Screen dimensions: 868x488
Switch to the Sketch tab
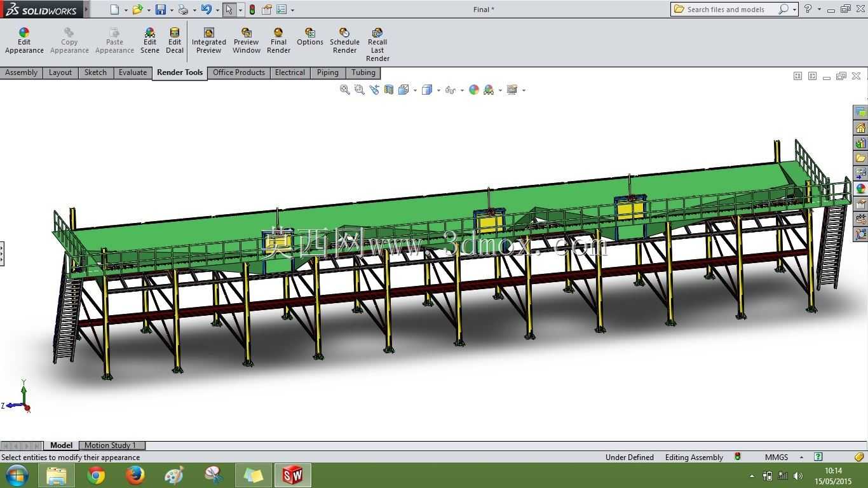point(95,72)
